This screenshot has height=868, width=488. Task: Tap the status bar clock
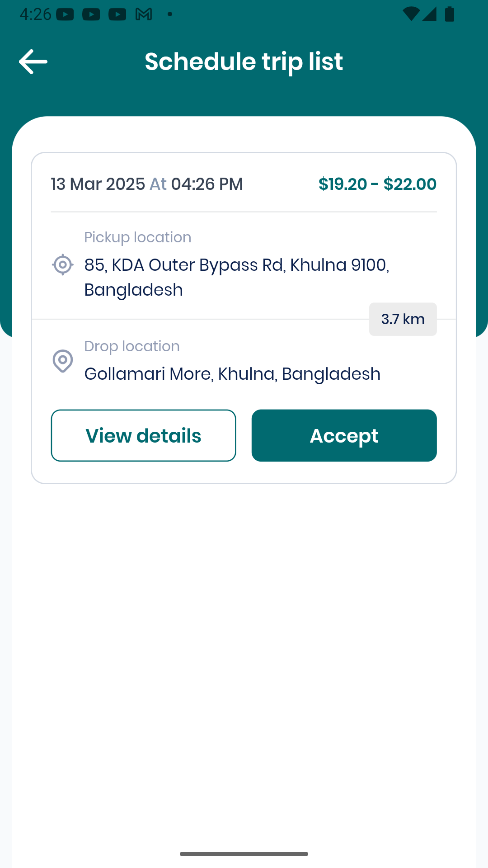point(35,14)
